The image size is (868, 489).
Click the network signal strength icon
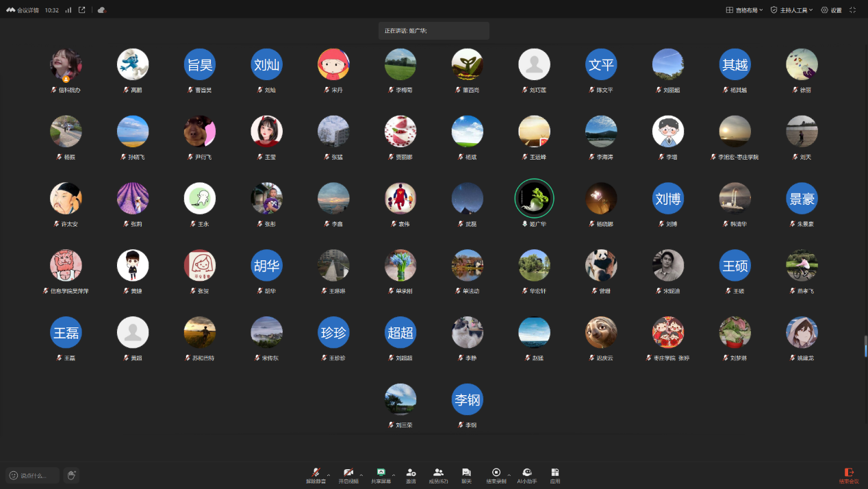[68, 10]
